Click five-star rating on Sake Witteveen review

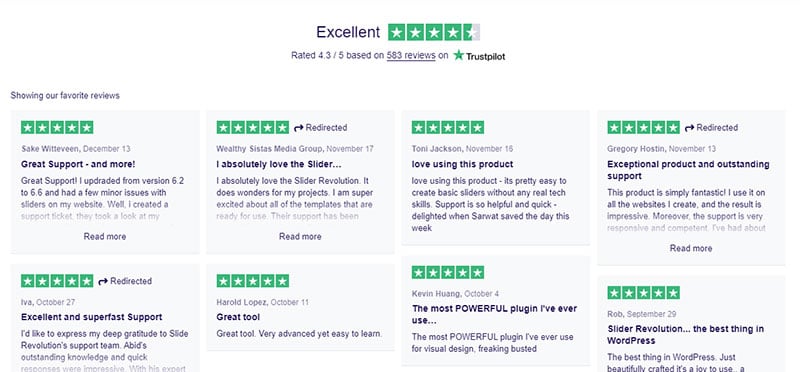[57, 128]
